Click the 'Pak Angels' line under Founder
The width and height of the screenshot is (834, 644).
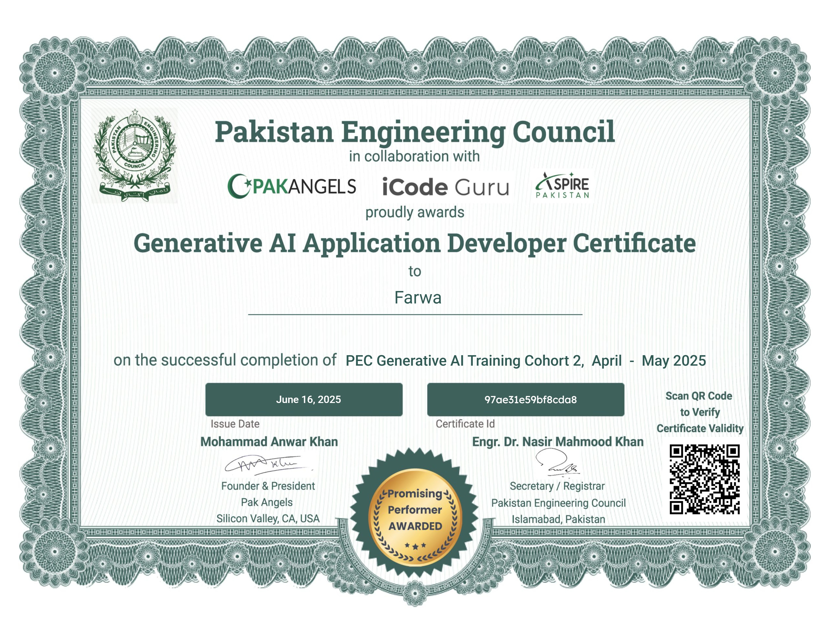click(x=267, y=502)
